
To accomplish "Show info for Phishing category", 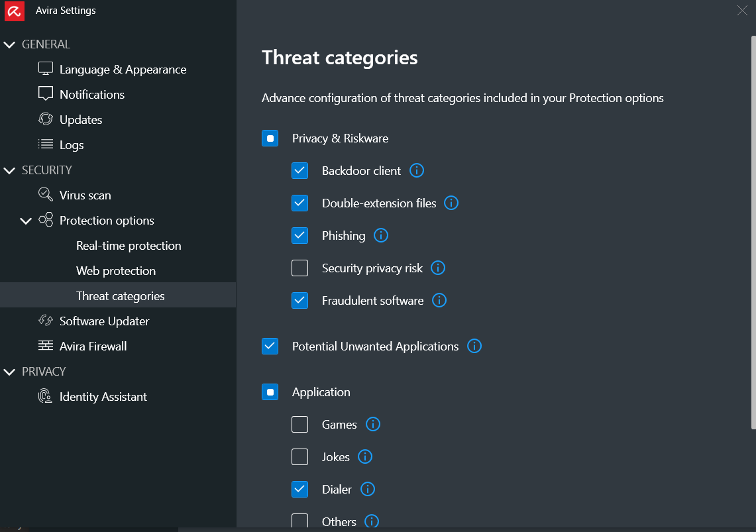I will 380,235.
